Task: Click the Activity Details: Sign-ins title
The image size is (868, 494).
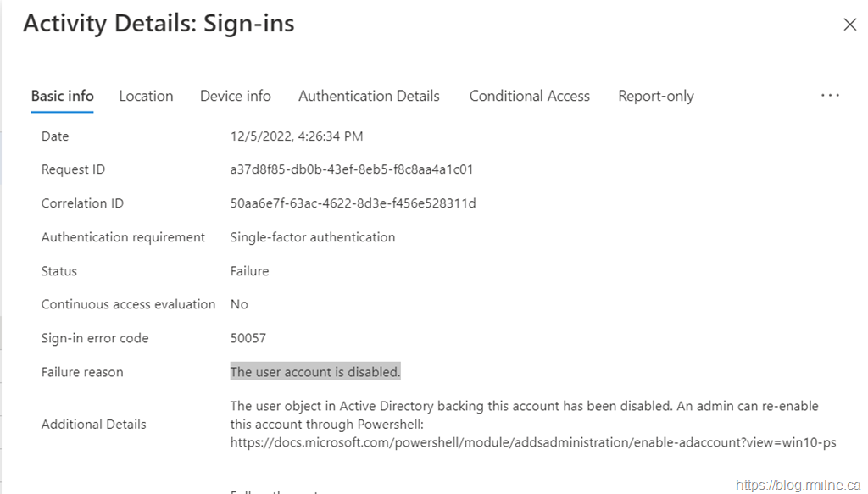Action: point(159,24)
